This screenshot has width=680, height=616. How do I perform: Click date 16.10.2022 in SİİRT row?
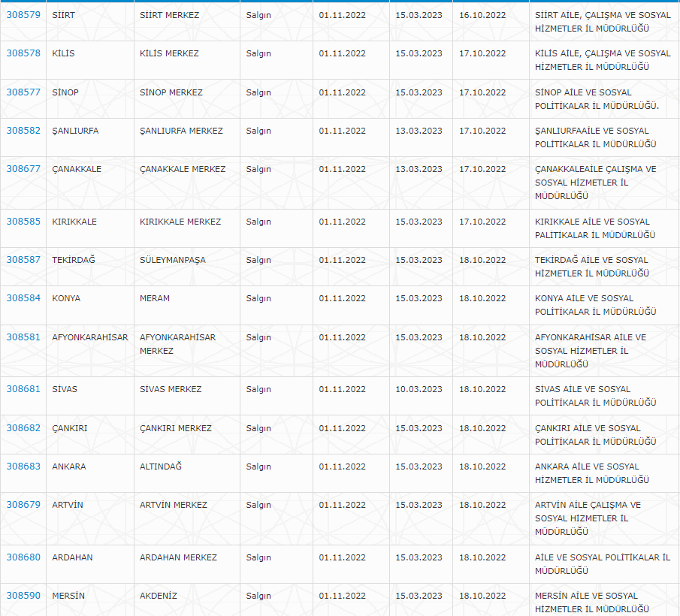pyautogui.click(x=482, y=15)
